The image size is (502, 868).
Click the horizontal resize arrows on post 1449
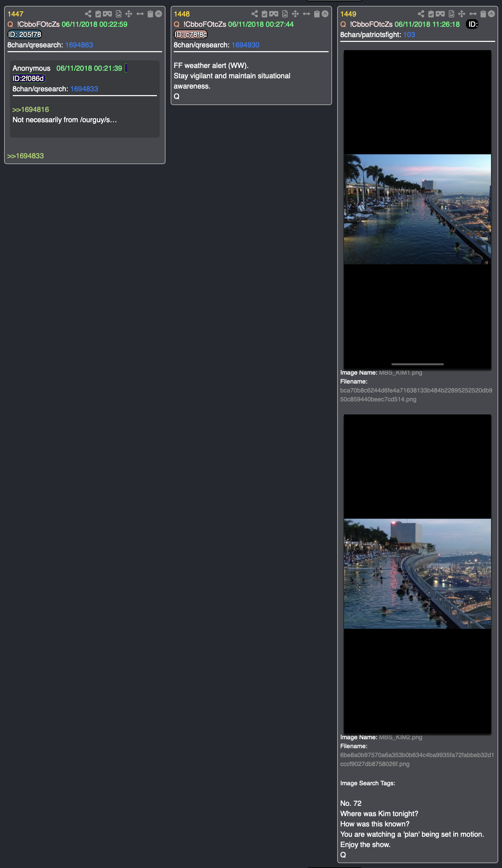(x=473, y=14)
